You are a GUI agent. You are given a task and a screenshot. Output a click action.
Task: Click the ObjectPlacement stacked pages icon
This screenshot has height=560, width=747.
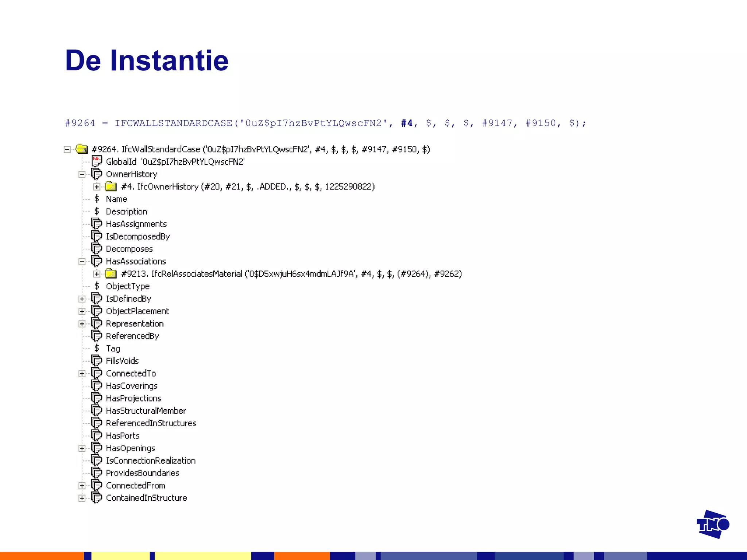(x=96, y=311)
